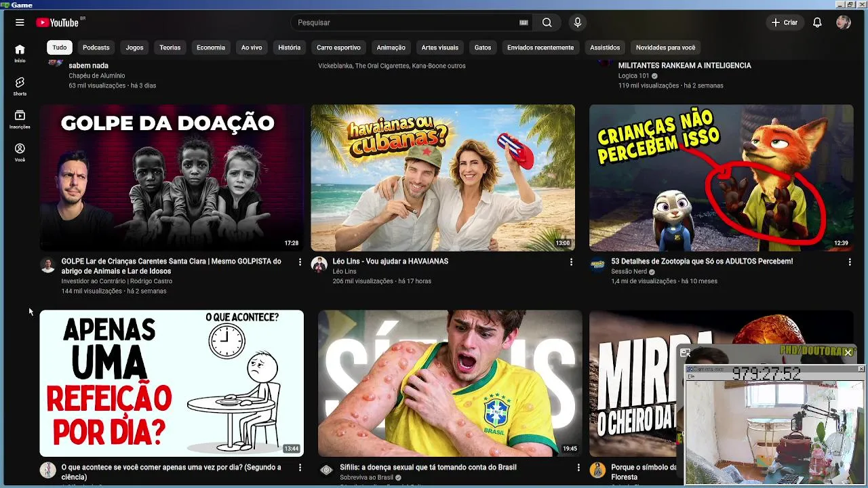Open options menu for 53 Detalhes de Zootopia video
Screen dimensions: 868x488
tap(850, 262)
